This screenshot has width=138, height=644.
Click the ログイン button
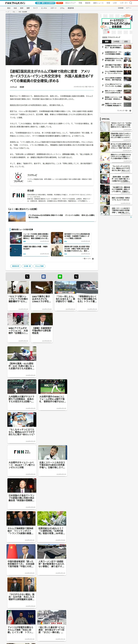click(128, 8)
